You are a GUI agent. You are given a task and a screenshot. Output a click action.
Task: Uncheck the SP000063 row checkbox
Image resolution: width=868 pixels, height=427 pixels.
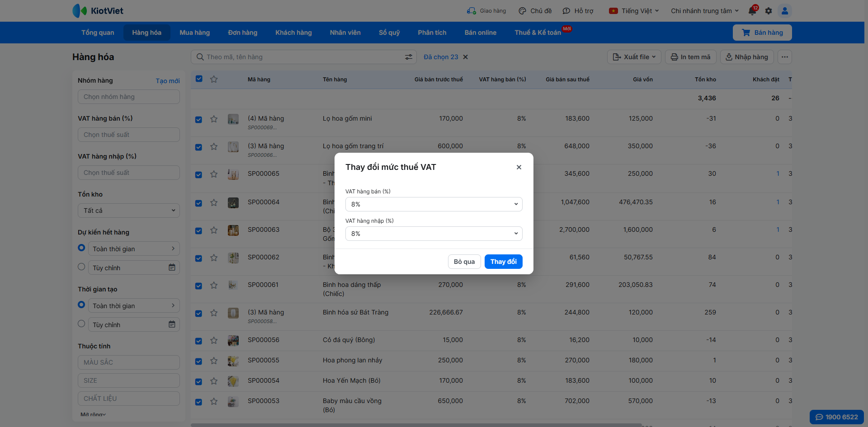198,231
